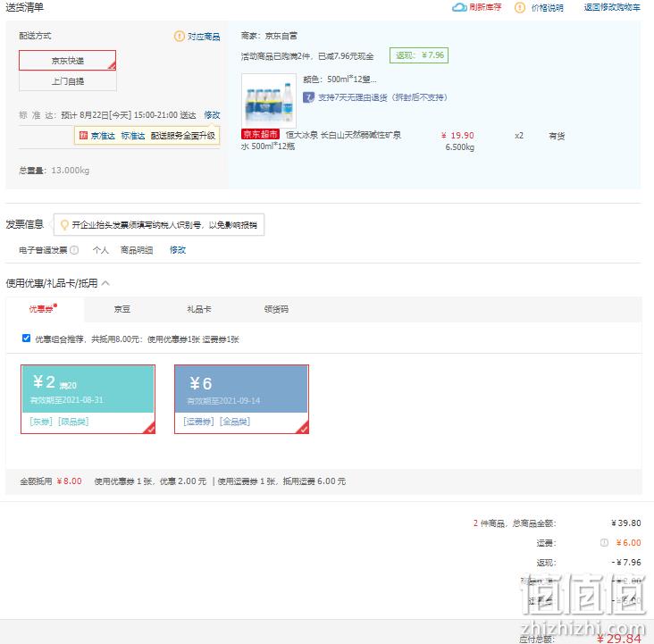Open 价格说明 link

tap(547, 8)
